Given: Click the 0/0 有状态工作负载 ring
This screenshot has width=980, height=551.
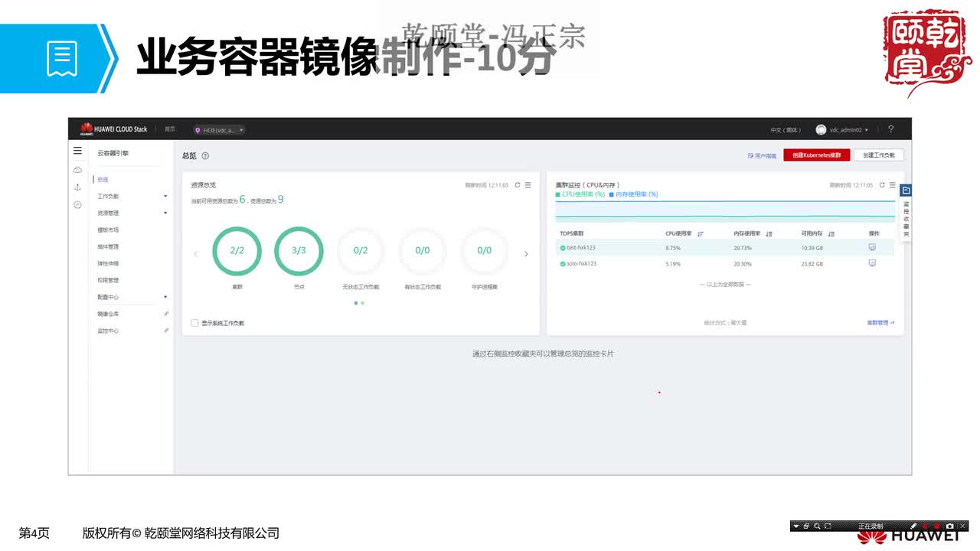Looking at the screenshot, I should (423, 251).
